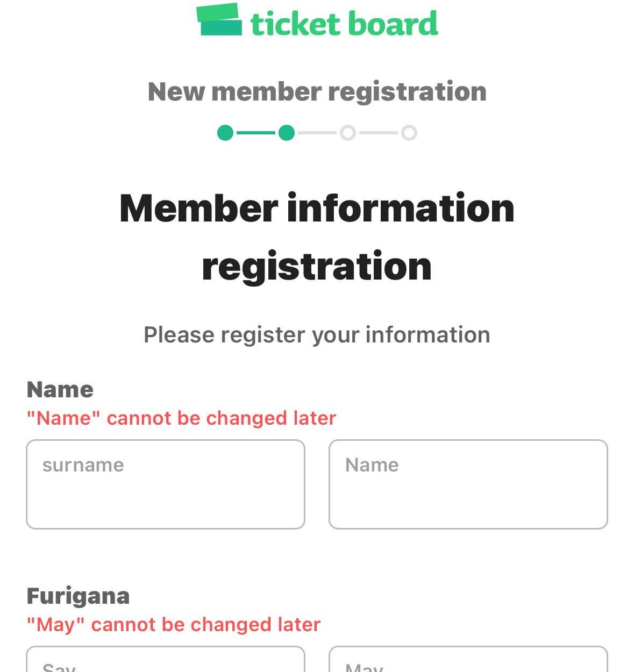Click the 'Member information registration' title

click(317, 235)
